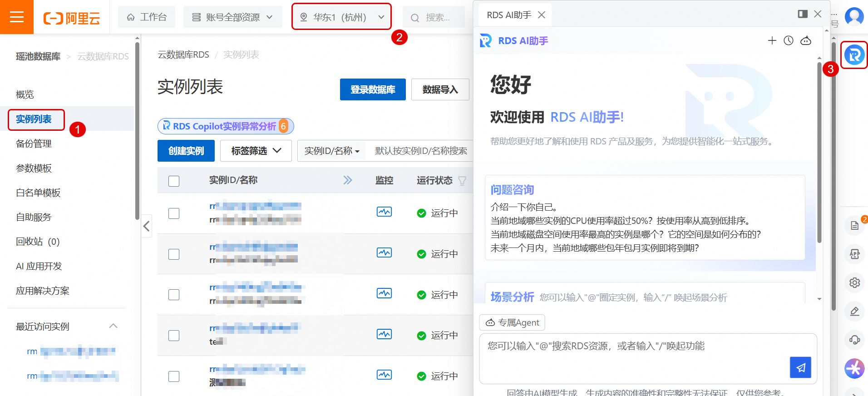Collapse the left sidebar with arrow handle
The image size is (868, 396).
pyautogui.click(x=146, y=226)
